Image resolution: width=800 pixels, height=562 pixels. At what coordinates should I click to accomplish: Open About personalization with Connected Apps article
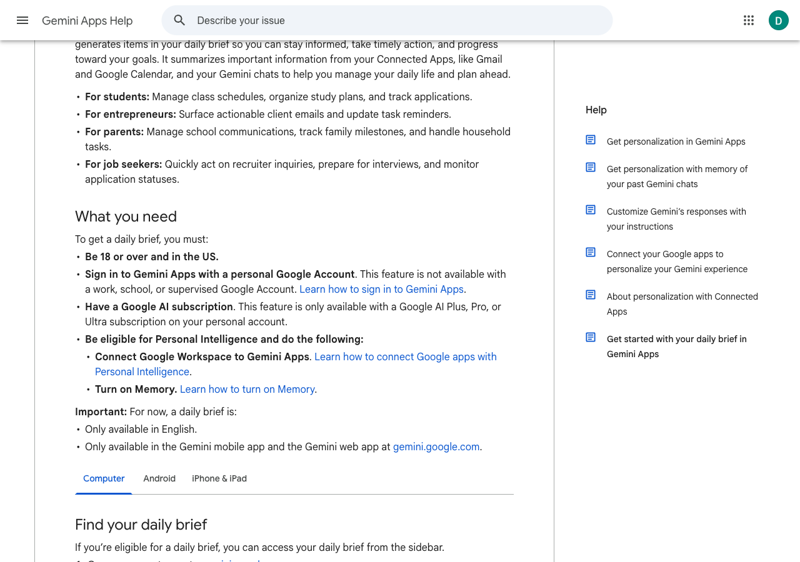point(682,304)
